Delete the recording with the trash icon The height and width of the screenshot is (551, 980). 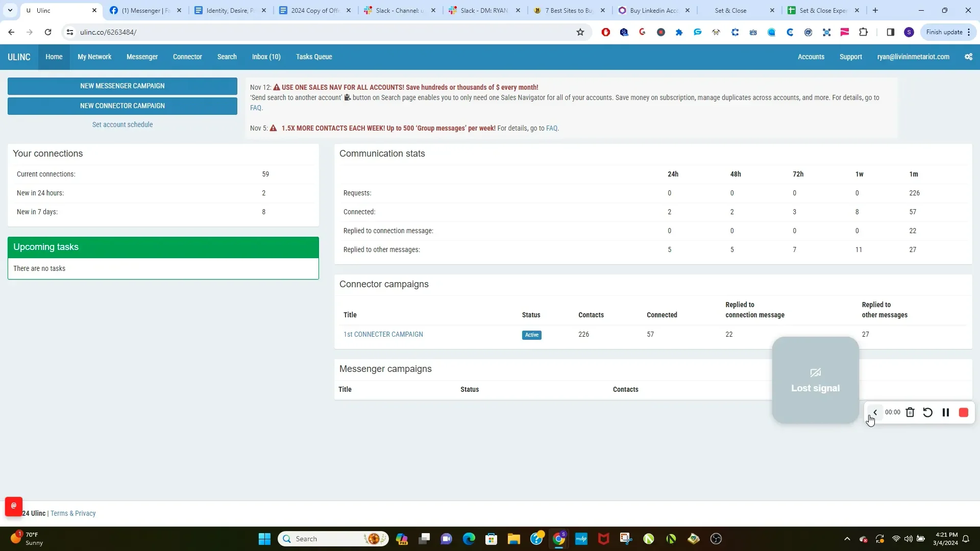pyautogui.click(x=910, y=412)
